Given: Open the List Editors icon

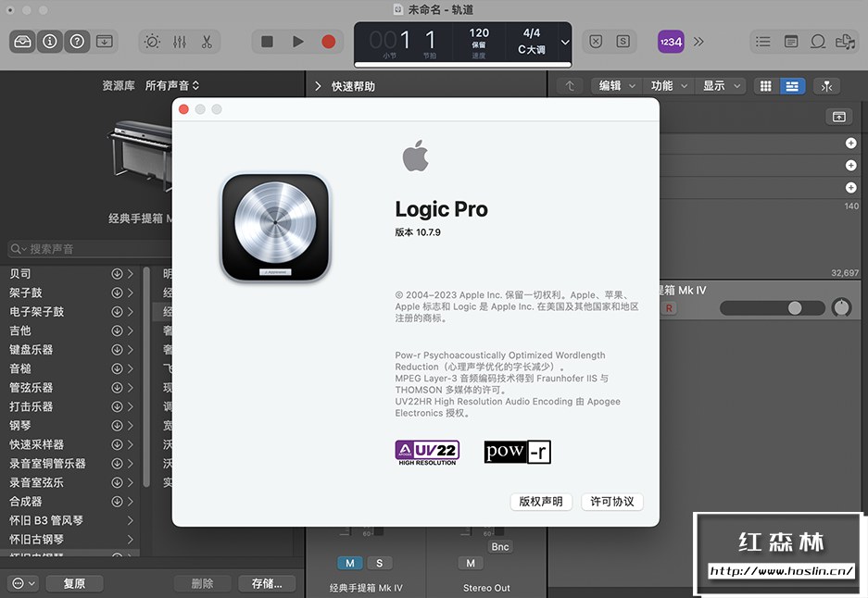Looking at the screenshot, I should (762, 42).
